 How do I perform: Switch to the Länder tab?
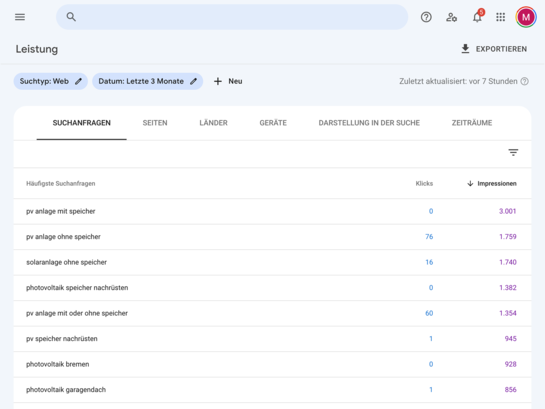coord(213,123)
